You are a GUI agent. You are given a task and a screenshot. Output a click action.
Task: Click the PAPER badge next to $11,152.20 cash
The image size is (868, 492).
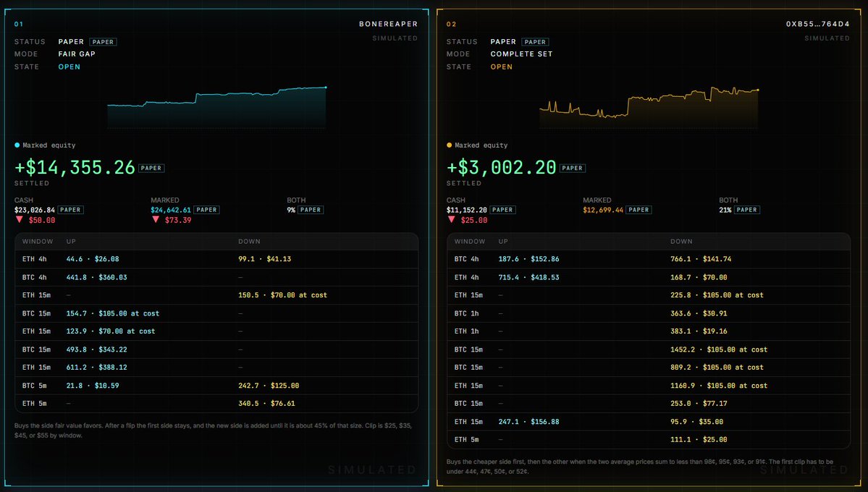pyautogui.click(x=502, y=210)
